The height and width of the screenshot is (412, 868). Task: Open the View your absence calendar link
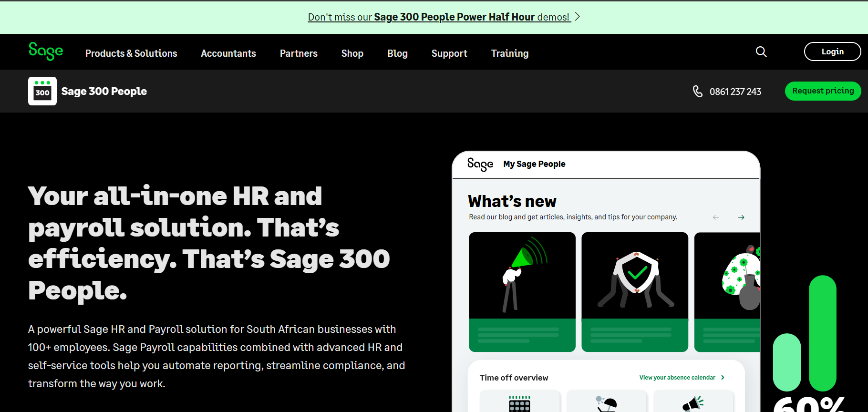[677, 378]
